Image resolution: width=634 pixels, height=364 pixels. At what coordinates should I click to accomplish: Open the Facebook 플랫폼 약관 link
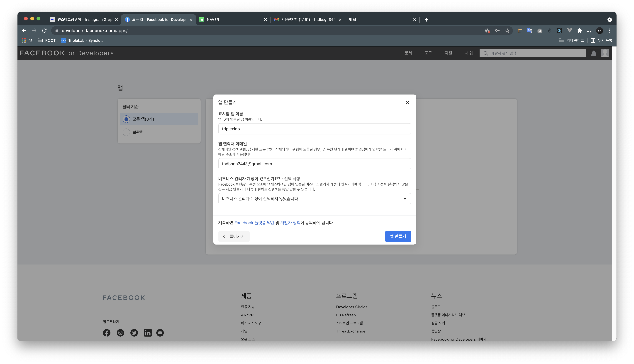254,223
